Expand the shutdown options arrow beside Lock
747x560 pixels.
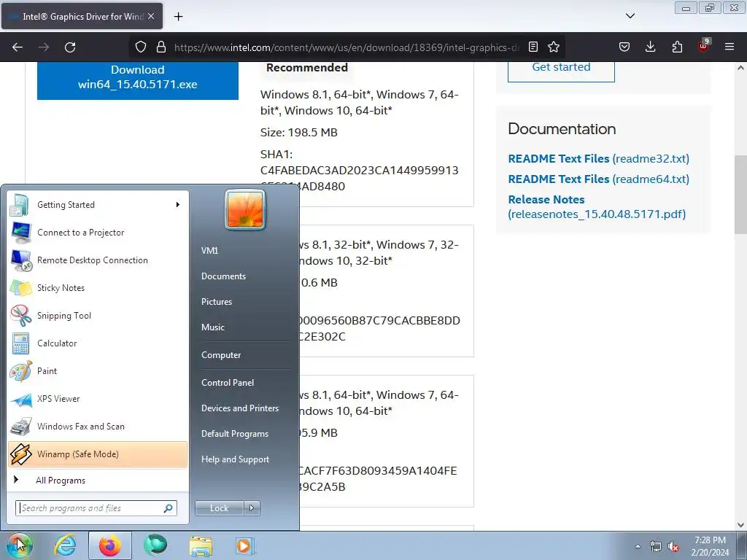click(x=252, y=508)
